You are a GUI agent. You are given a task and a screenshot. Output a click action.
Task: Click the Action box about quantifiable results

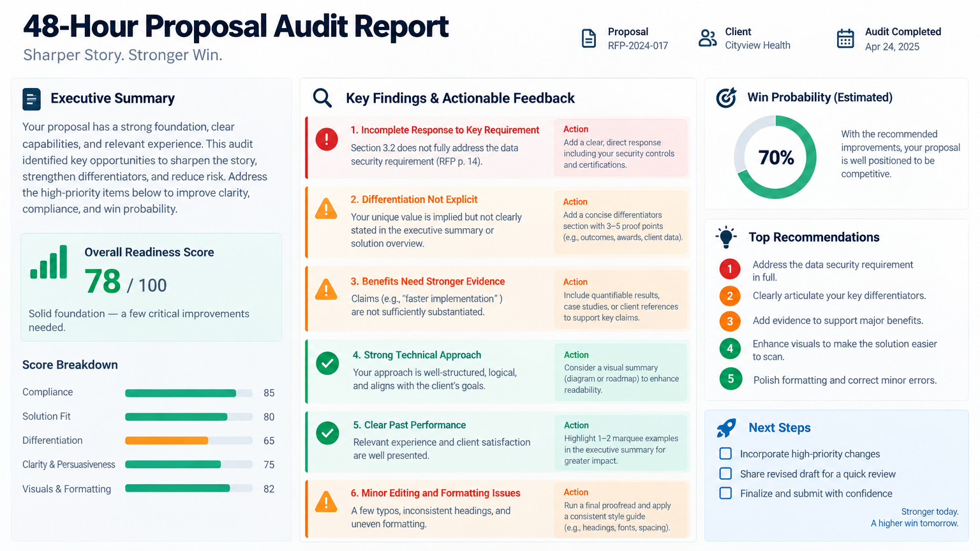[622, 300]
